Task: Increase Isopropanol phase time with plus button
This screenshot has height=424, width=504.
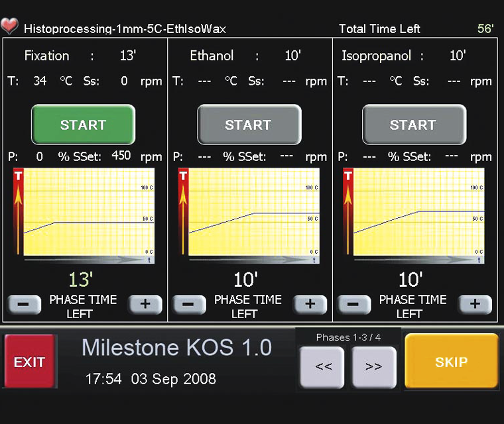Action: click(x=475, y=305)
